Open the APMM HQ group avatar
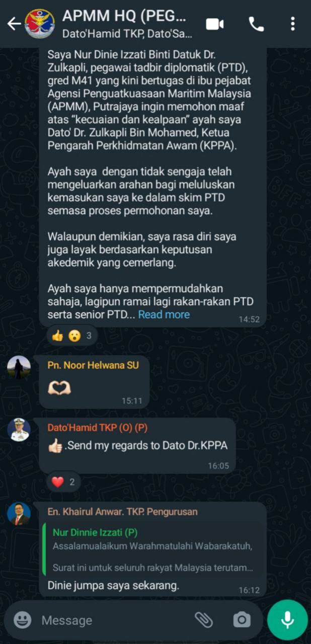 click(40, 24)
